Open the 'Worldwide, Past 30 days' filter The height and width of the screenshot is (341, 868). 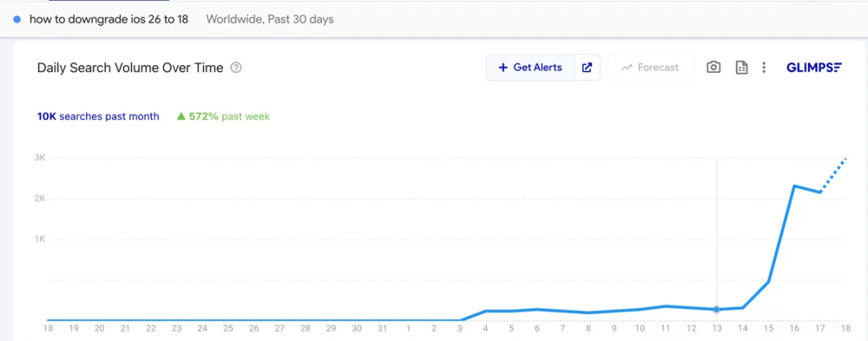click(x=270, y=19)
